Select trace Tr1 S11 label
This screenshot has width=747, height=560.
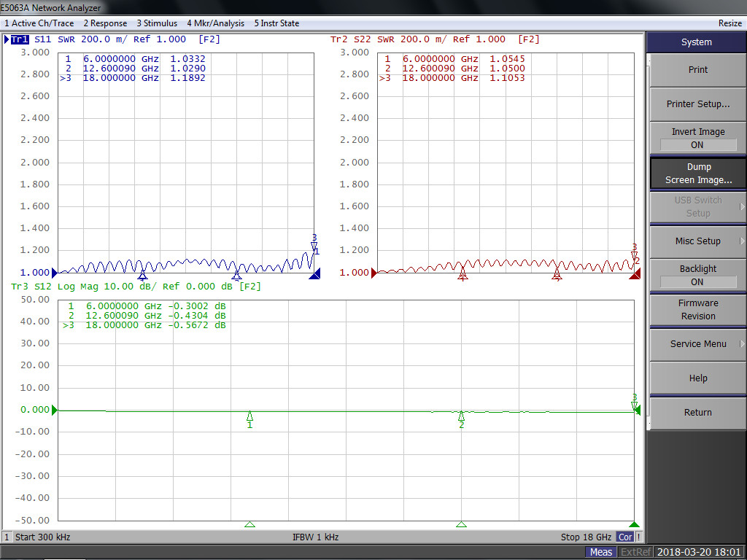point(31,39)
